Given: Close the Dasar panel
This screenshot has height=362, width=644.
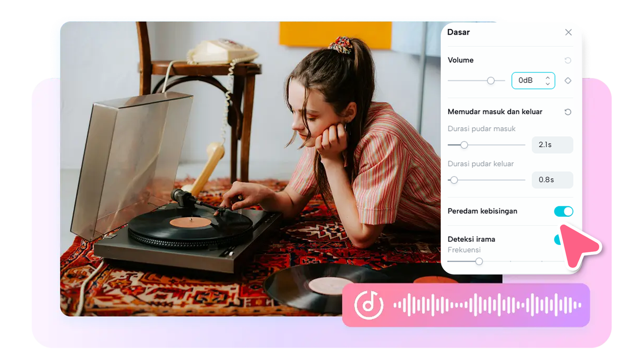Looking at the screenshot, I should coord(568,32).
